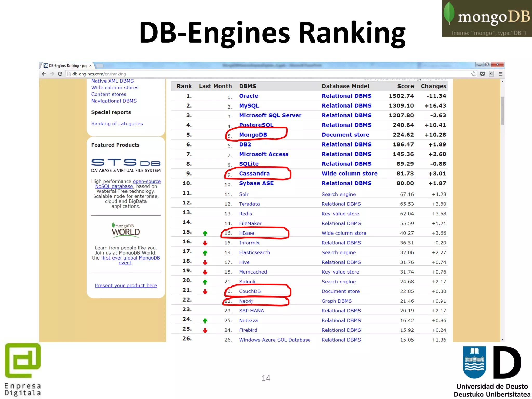Screen dimensions: 532x399
Task: Click the Score column header
Action: 405,86
